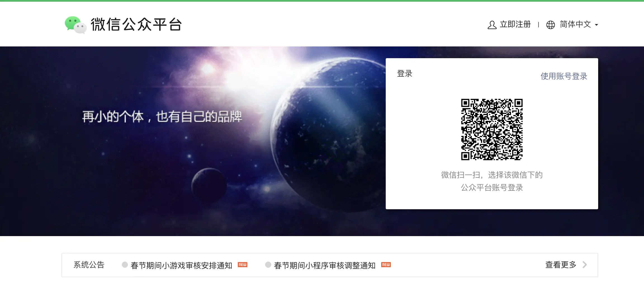The image size is (644, 287).
Task: Click 查看更多 to view more announcements
Action: [561, 265]
